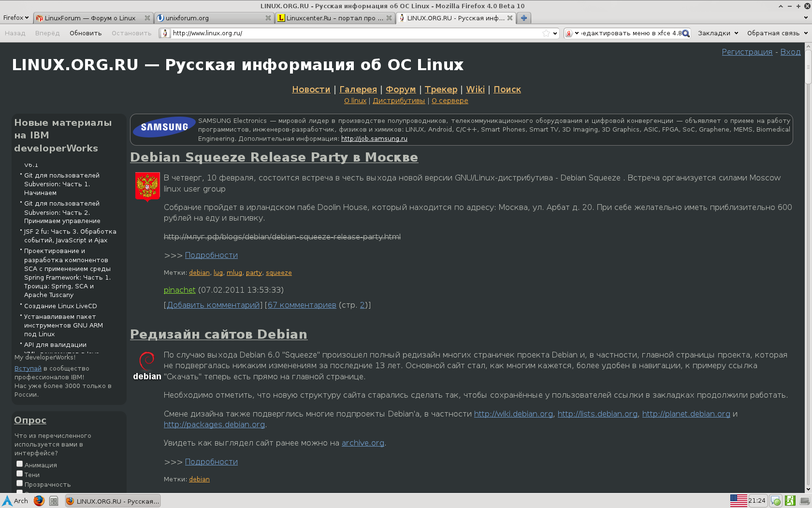Click the Вход login link
Viewport: 812px width, 508px height.
pos(790,52)
